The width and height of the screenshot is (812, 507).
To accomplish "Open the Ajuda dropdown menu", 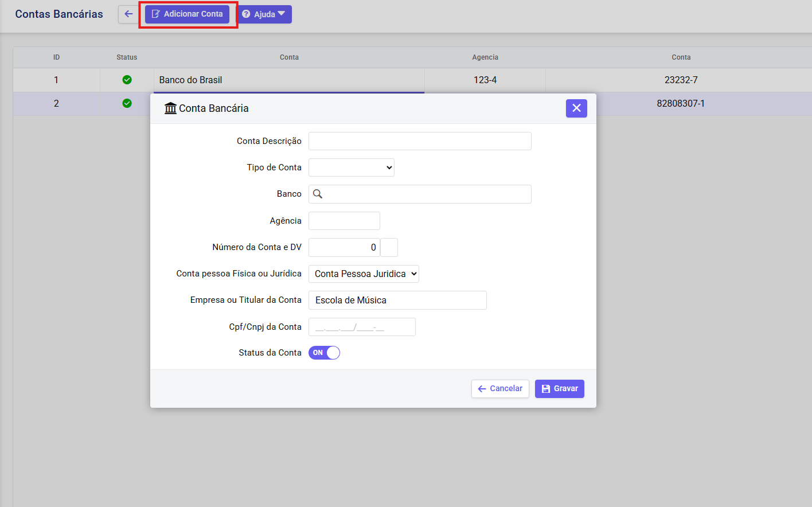I will [x=264, y=14].
